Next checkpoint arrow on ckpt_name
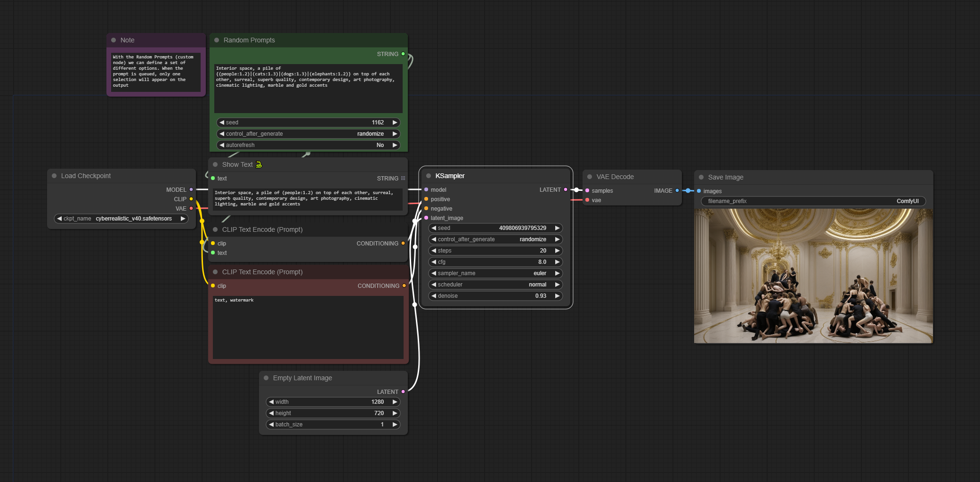 point(183,219)
